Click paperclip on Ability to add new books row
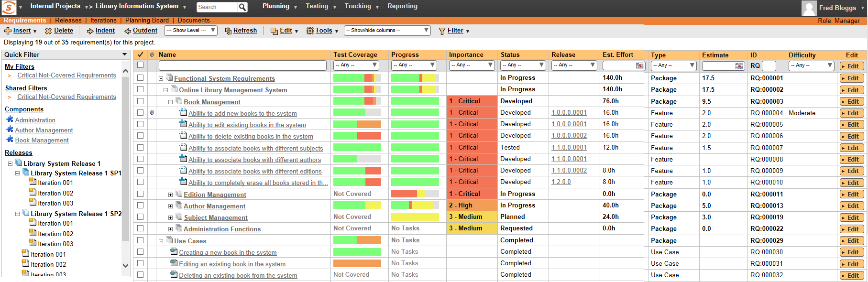Viewport: 868px width, 282px height. pos(152,113)
